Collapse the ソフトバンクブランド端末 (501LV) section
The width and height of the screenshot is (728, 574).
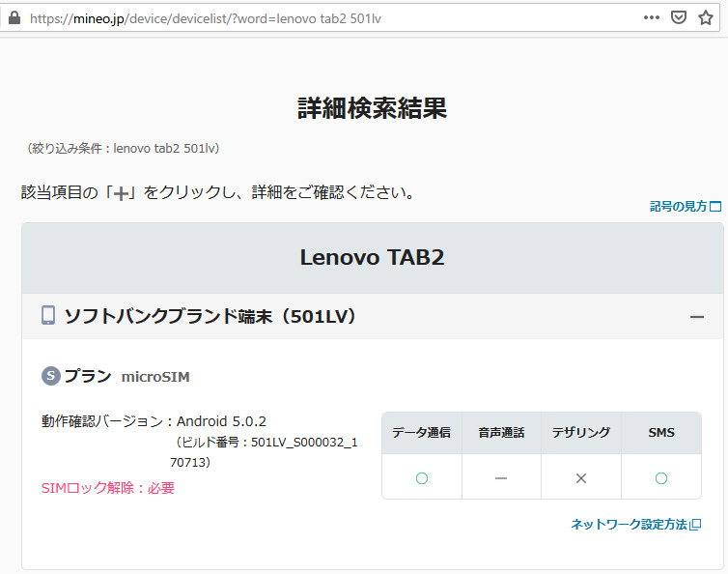[696, 317]
